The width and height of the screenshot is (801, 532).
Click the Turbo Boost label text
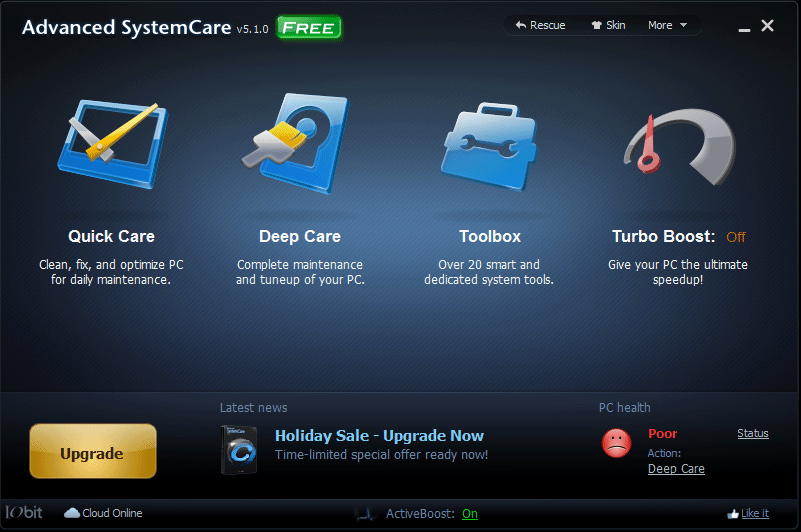[663, 236]
